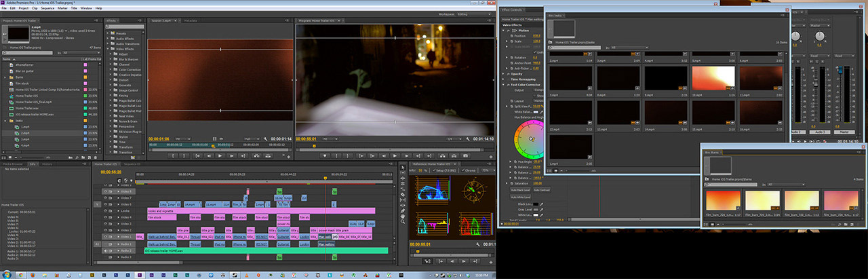Switch to the Media Browser tab
The height and width of the screenshot is (279, 868).
[x=12, y=164]
